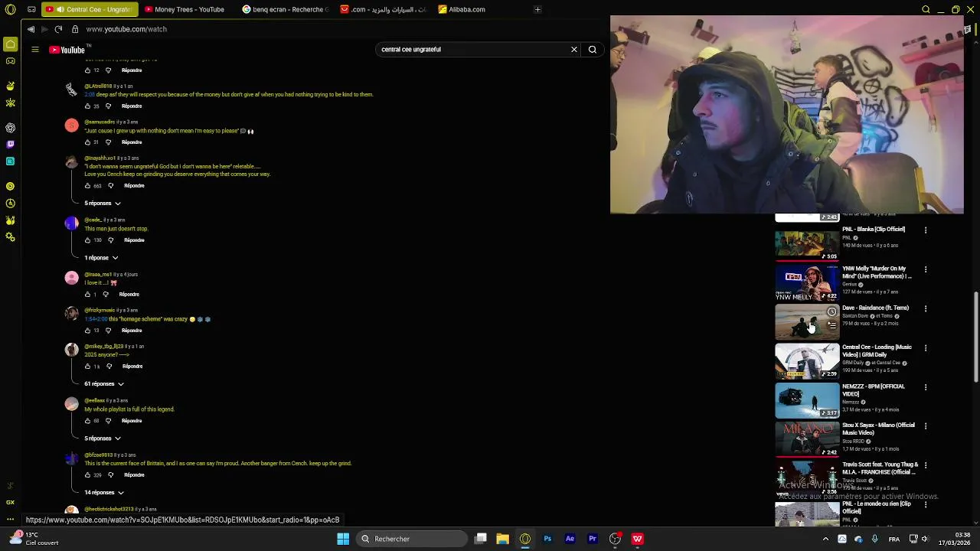The width and height of the screenshot is (980, 551).
Task: Open Photoshop from the taskbar
Action: pos(547,539)
